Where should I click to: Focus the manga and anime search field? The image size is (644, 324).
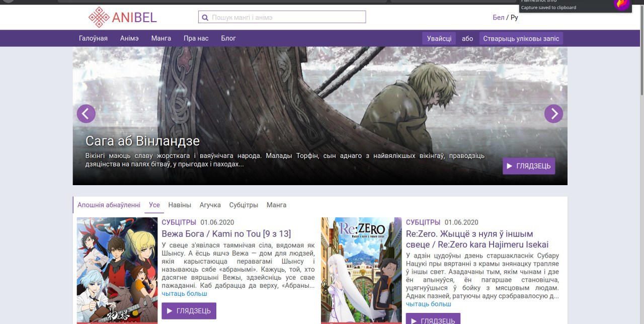pos(282,17)
